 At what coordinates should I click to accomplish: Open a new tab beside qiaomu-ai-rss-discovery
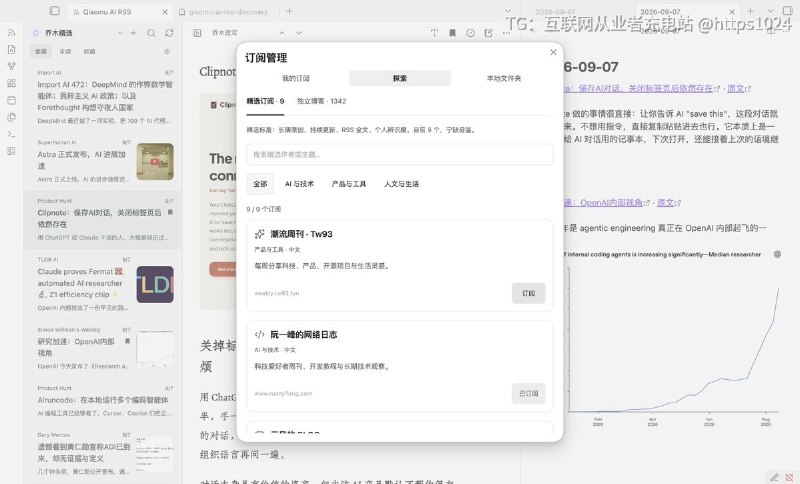click(289, 11)
